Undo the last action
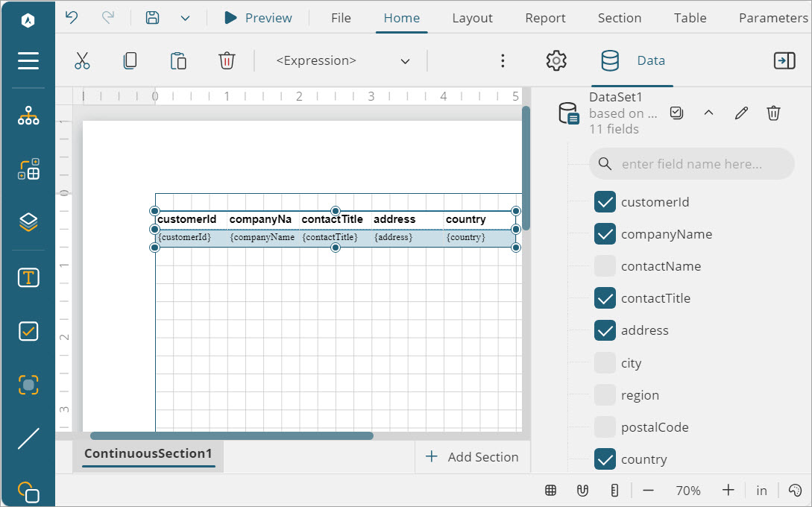 [72, 18]
